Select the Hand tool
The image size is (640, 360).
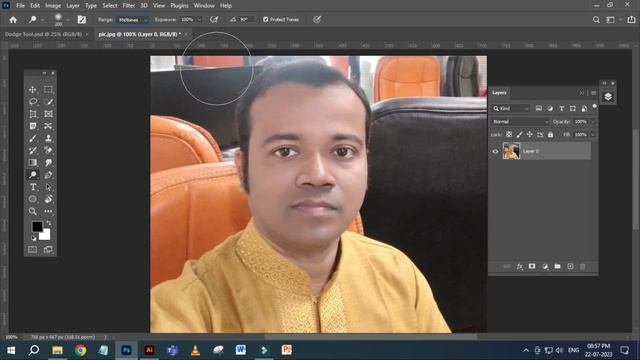pos(48,199)
